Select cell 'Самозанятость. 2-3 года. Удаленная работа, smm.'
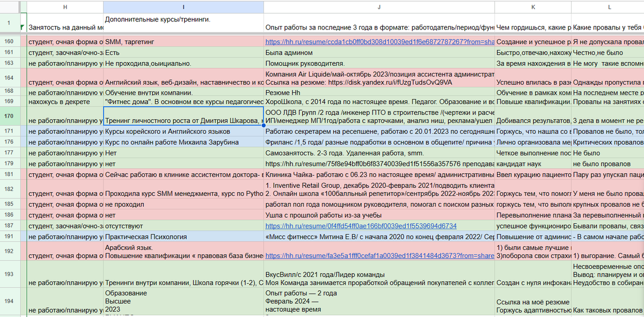The height and width of the screenshot is (317, 644). pos(379,153)
